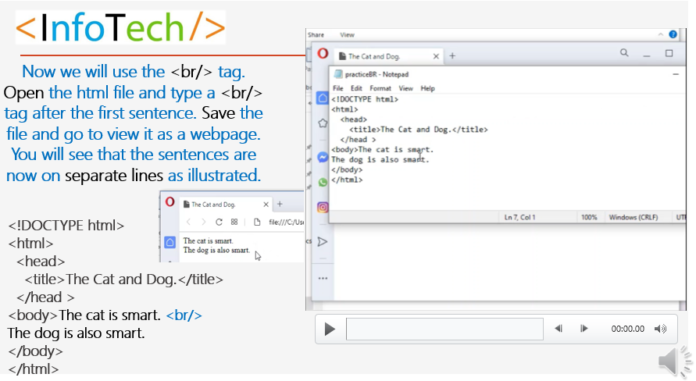
Task: Minimize the Notepad window
Action: click(676, 74)
